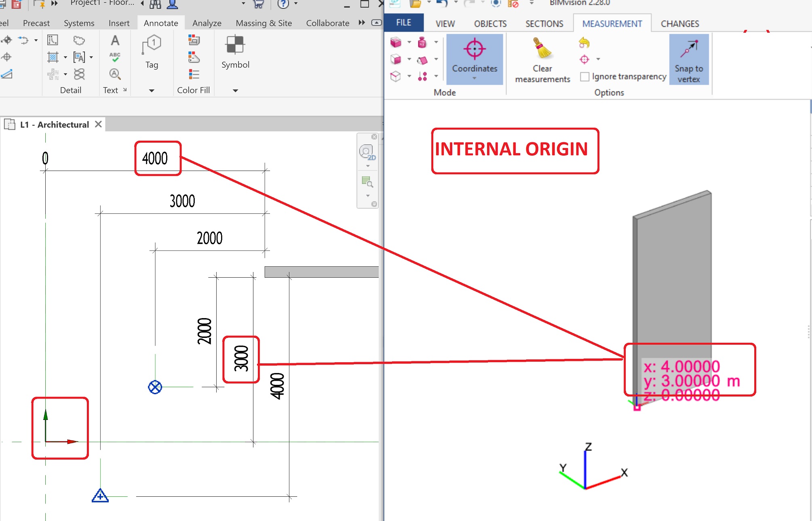
Task: Click the Clear measurements broom icon
Action: (542, 49)
